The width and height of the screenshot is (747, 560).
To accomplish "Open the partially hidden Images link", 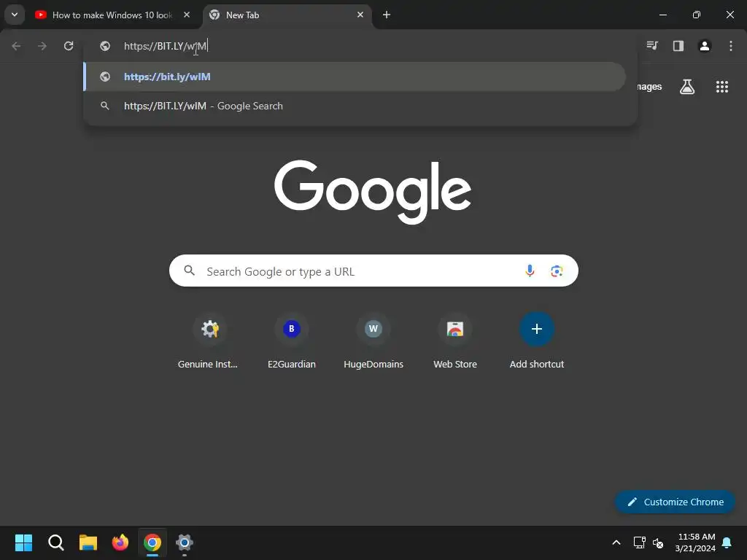I will click(x=650, y=87).
